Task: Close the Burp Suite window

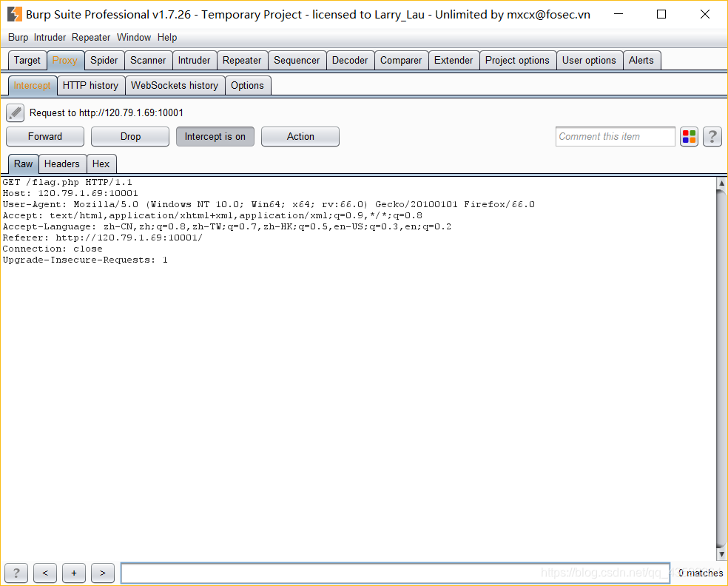Action: 705,14
